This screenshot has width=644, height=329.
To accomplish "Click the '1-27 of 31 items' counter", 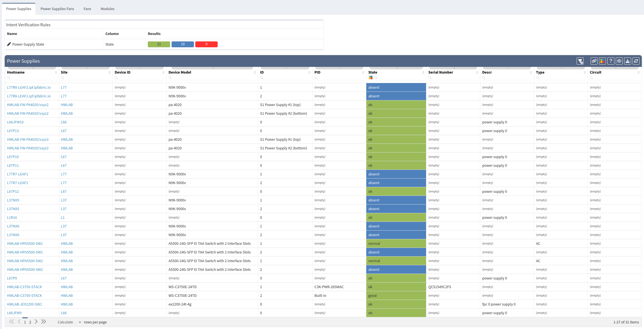I will [626, 322].
